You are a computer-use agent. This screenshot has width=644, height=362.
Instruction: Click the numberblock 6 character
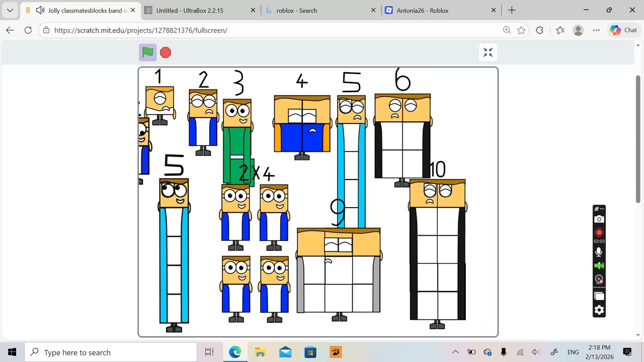403,140
